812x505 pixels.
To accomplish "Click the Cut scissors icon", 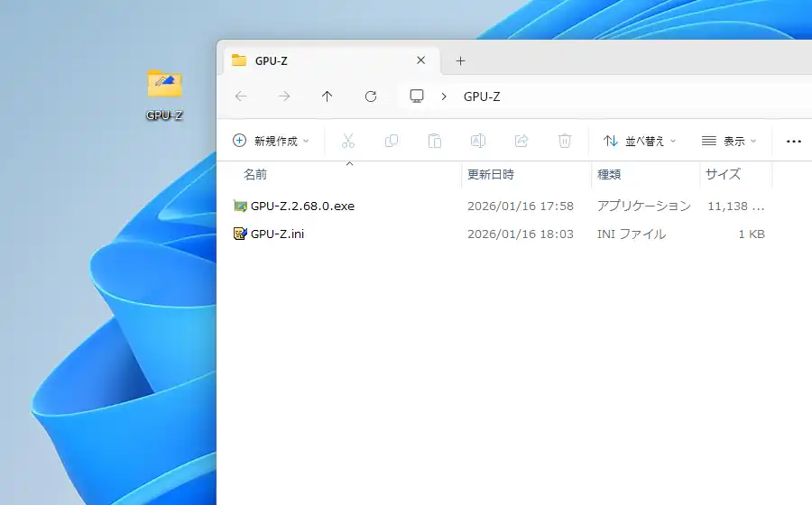I will (x=348, y=141).
